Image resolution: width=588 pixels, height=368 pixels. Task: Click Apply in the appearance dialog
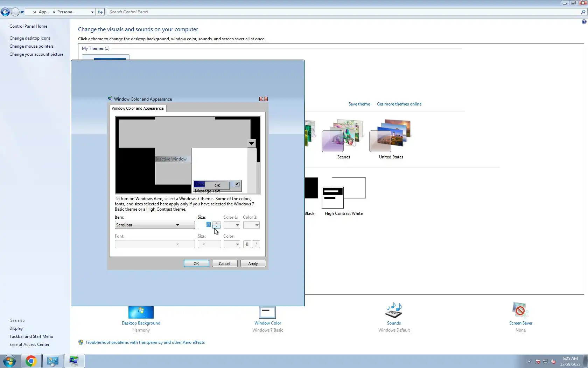tap(253, 264)
